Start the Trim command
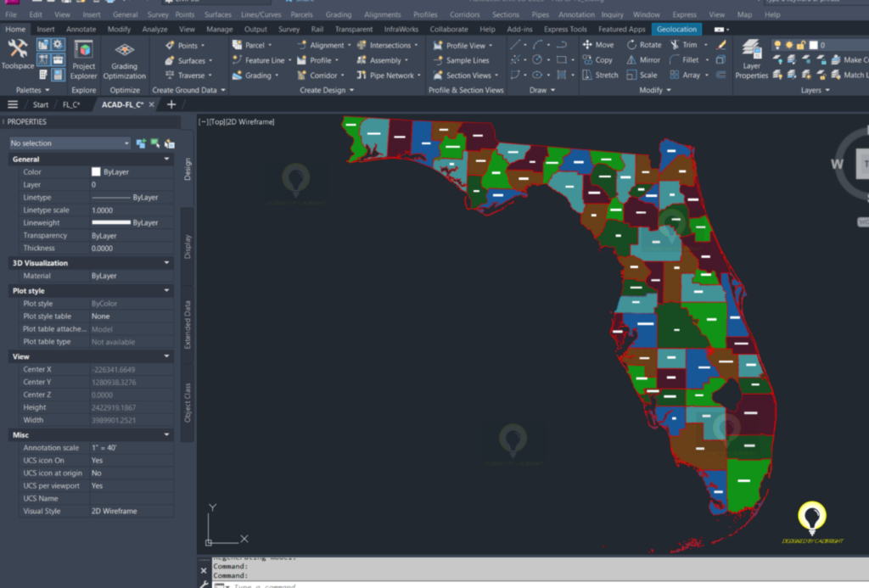This screenshot has width=869, height=588. coord(687,45)
